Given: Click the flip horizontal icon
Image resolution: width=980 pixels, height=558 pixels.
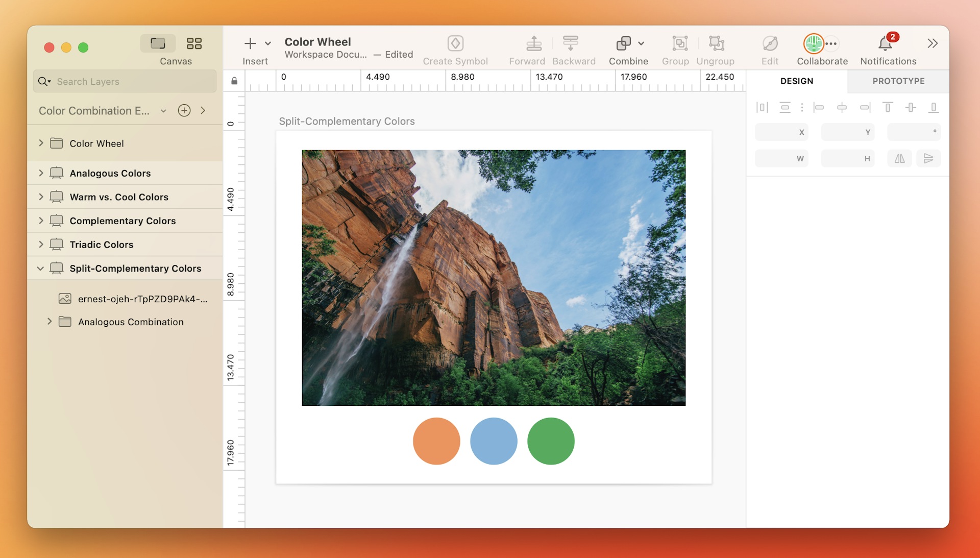Looking at the screenshot, I should tap(899, 159).
